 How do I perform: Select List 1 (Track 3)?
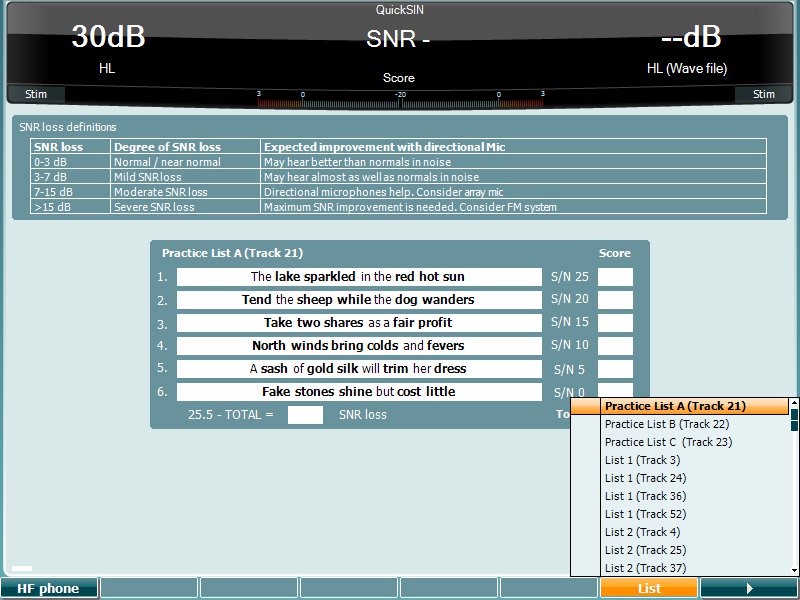(680, 460)
